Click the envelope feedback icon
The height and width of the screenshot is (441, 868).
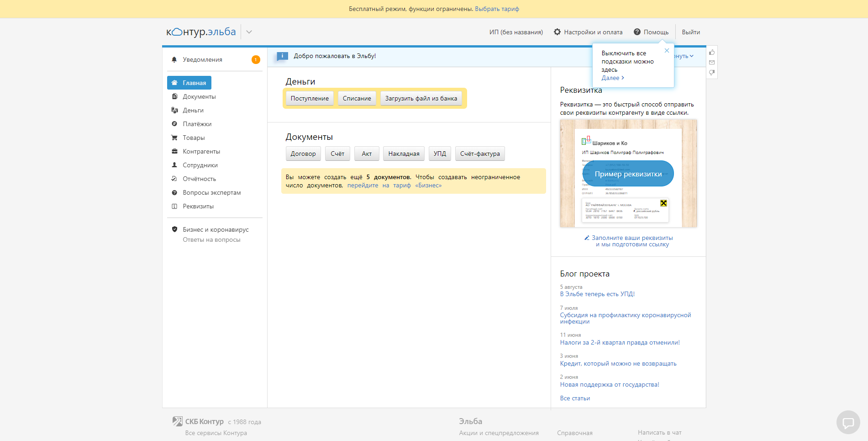pos(712,62)
